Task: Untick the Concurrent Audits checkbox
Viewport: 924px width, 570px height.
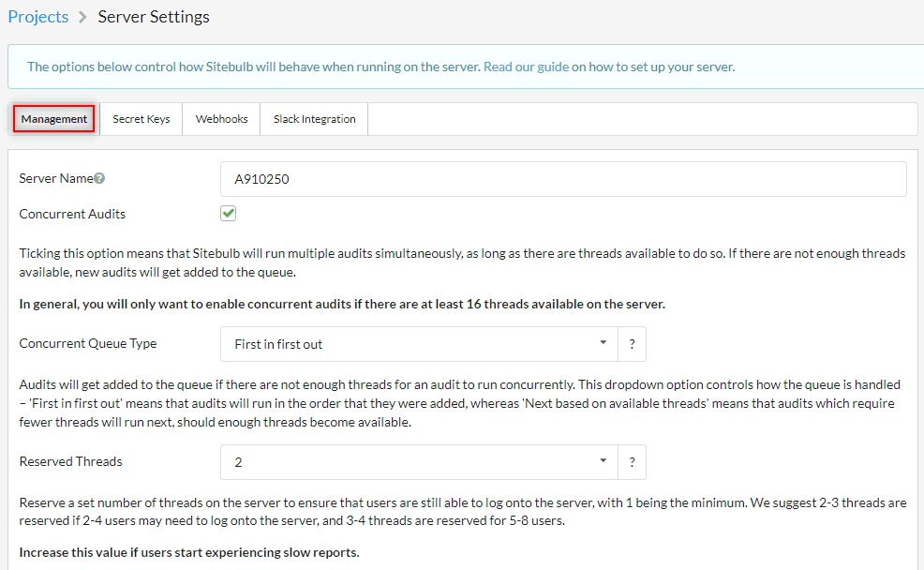Action: click(228, 214)
